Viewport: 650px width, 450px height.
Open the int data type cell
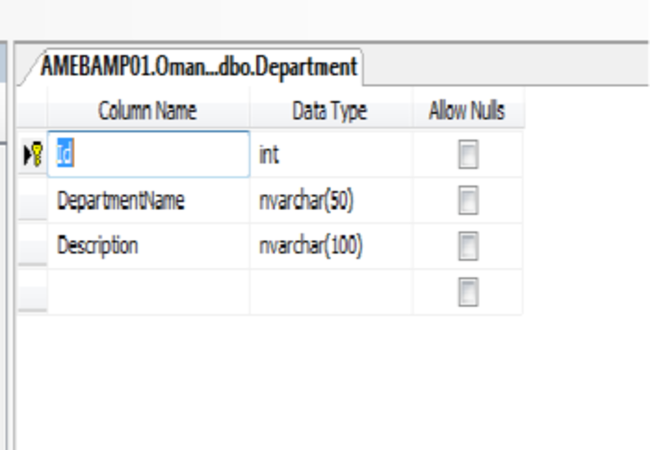[330, 155]
